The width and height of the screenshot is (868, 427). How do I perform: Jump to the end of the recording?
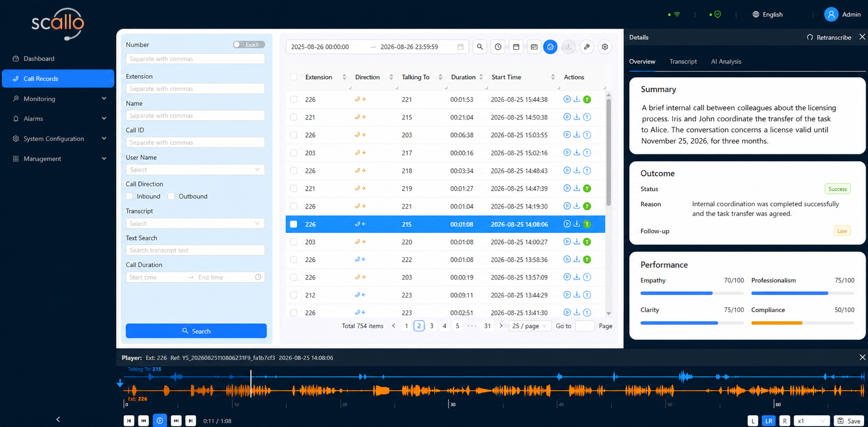click(x=191, y=421)
